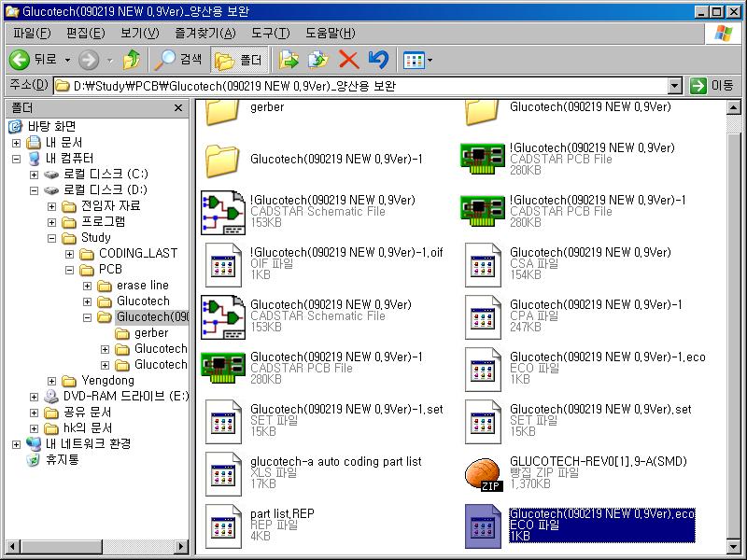Select the Glucotech(090219 NEW 0.9Ver) 153KB schematic without exclamation
This screenshot has height=560, width=747.
(x=223, y=317)
